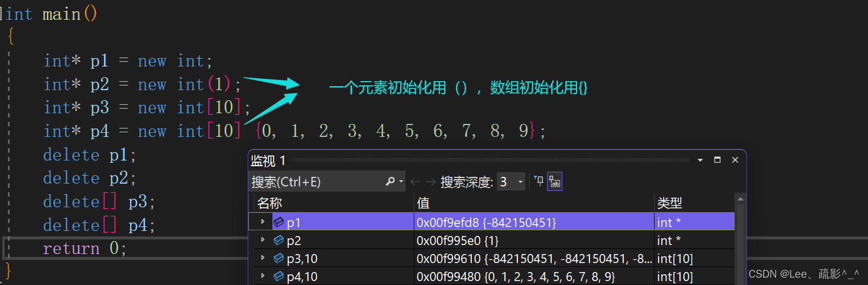
Task: Go to previous search result arrow
Action: 415,181
